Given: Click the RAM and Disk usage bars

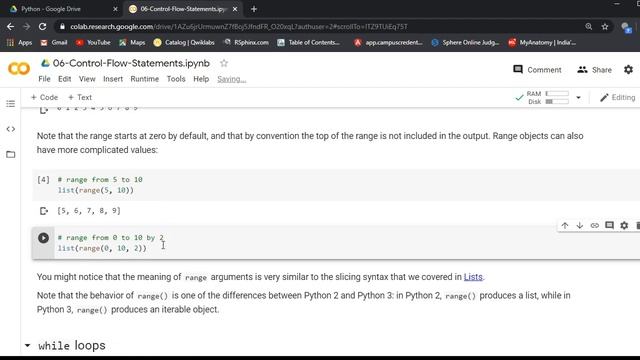Looking at the screenshot, I should (x=547, y=98).
